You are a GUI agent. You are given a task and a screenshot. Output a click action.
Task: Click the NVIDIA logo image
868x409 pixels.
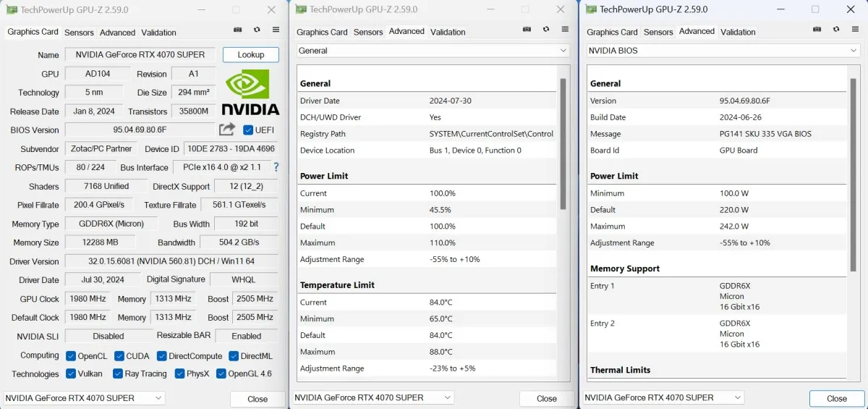pos(250,93)
